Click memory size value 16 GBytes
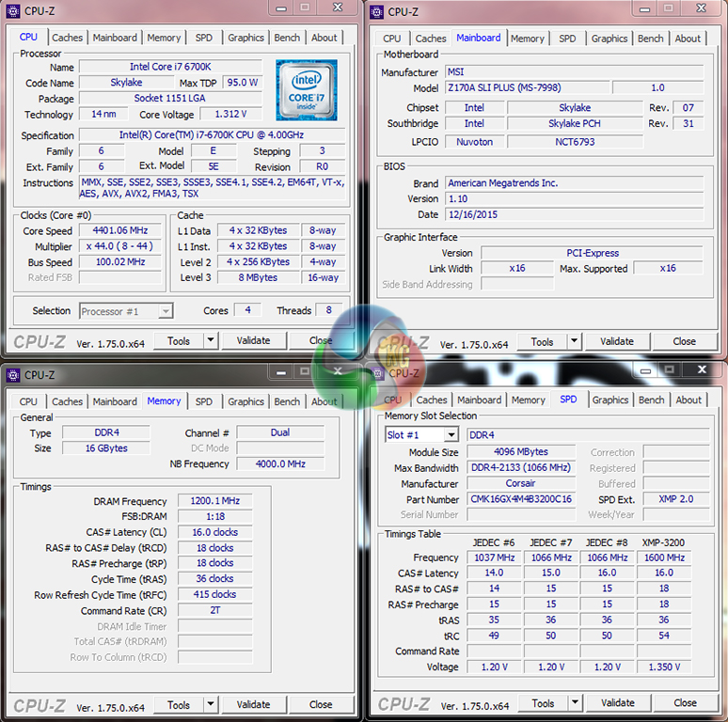 click(106, 448)
